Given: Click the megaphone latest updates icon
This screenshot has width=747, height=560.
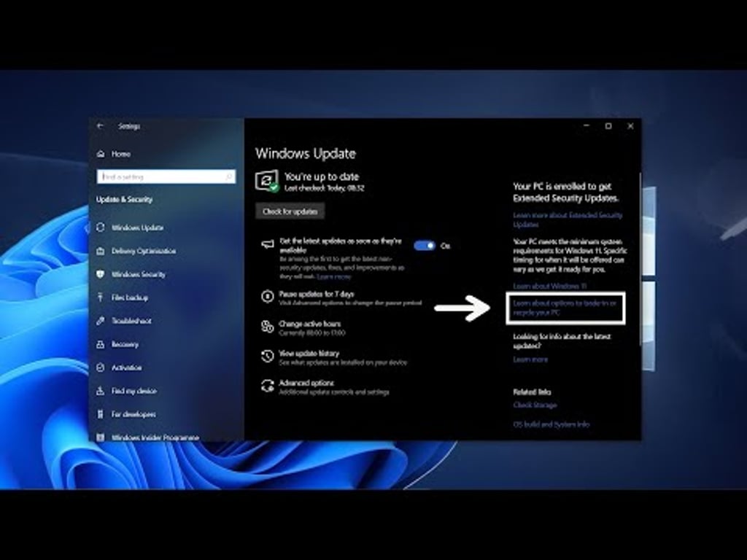Looking at the screenshot, I should tap(268, 244).
